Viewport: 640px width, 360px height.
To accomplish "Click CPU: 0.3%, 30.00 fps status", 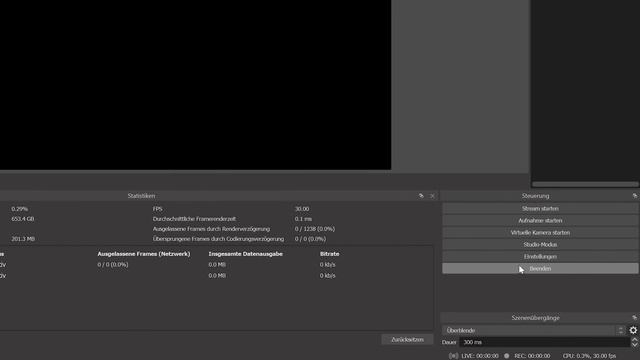I will pos(589,356).
